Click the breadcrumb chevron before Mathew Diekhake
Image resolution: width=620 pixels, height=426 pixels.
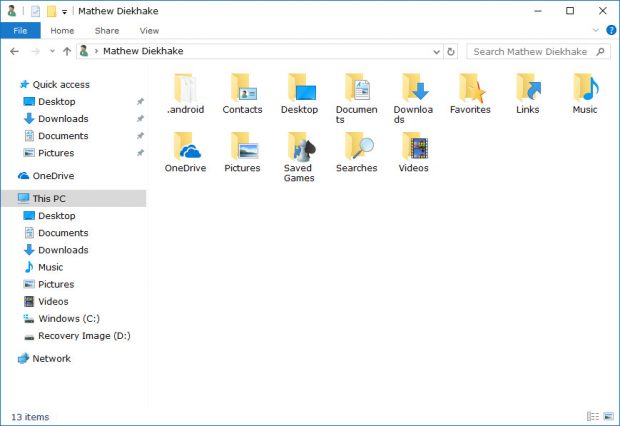[96, 51]
